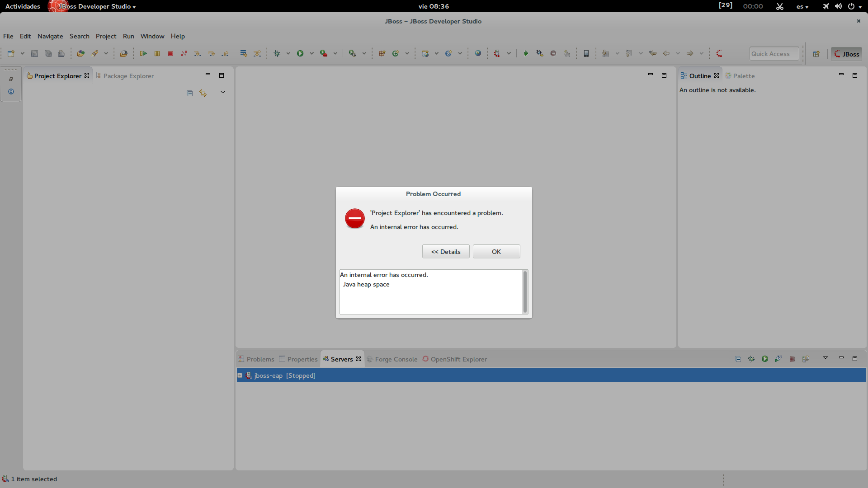This screenshot has width=868, height=488.
Task: Switch to Forge Console tab
Action: pyautogui.click(x=392, y=359)
